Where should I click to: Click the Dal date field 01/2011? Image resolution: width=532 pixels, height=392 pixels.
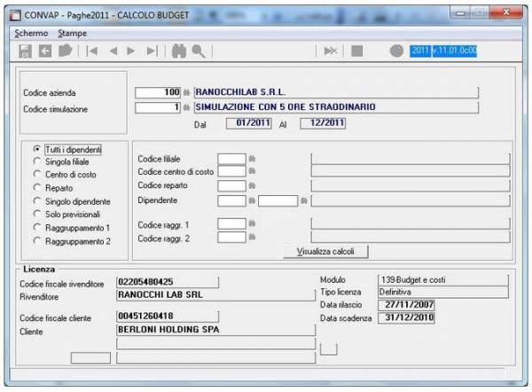tap(248, 123)
